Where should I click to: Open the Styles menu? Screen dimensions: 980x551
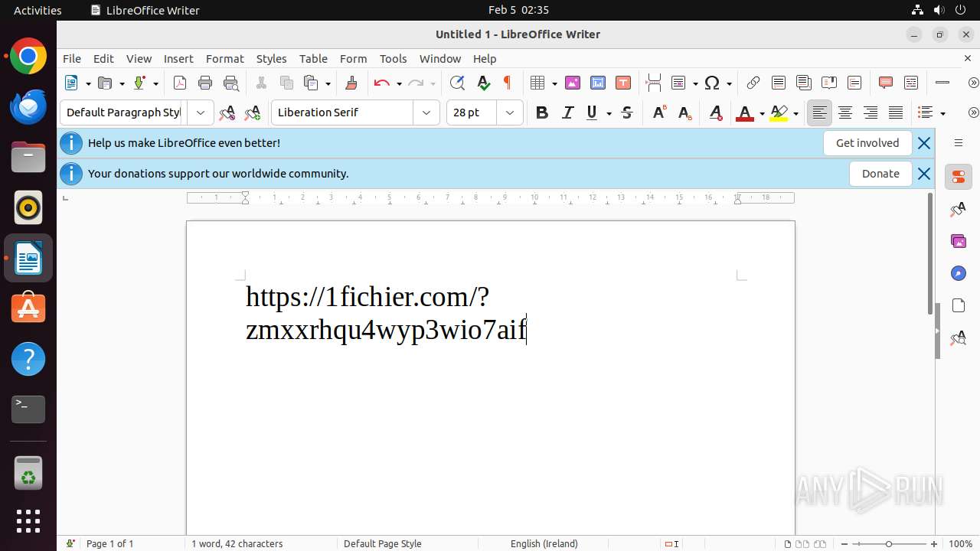tap(271, 58)
